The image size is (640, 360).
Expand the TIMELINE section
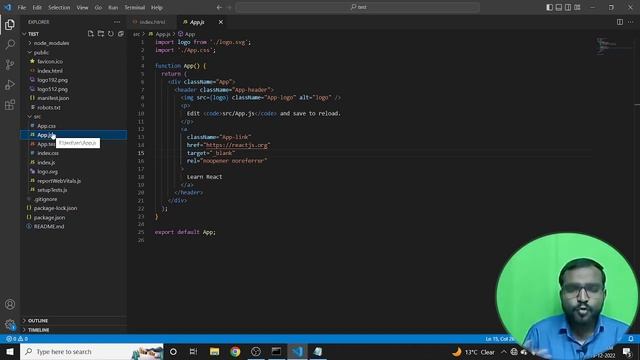pos(74,330)
